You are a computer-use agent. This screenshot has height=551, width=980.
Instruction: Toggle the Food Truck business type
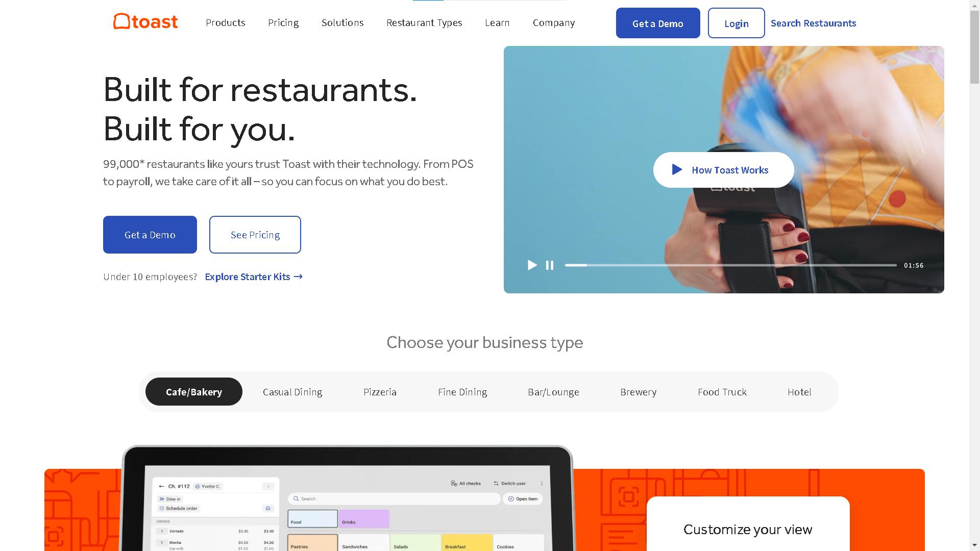(x=722, y=391)
